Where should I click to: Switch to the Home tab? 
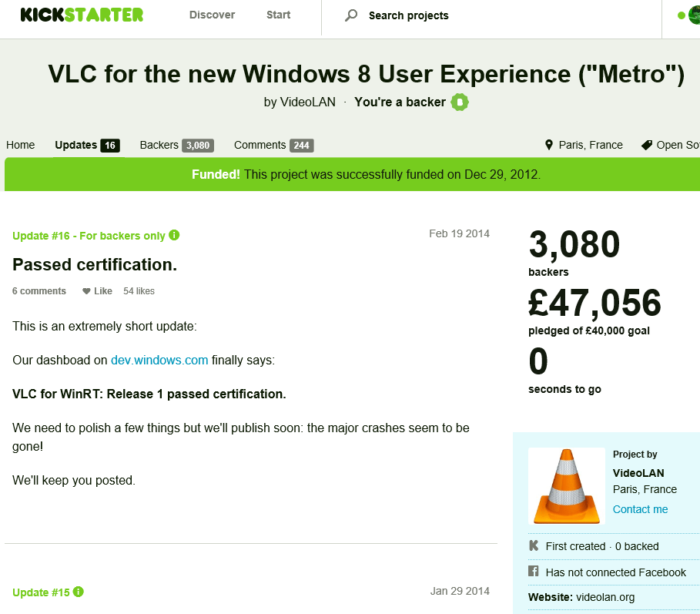21,145
